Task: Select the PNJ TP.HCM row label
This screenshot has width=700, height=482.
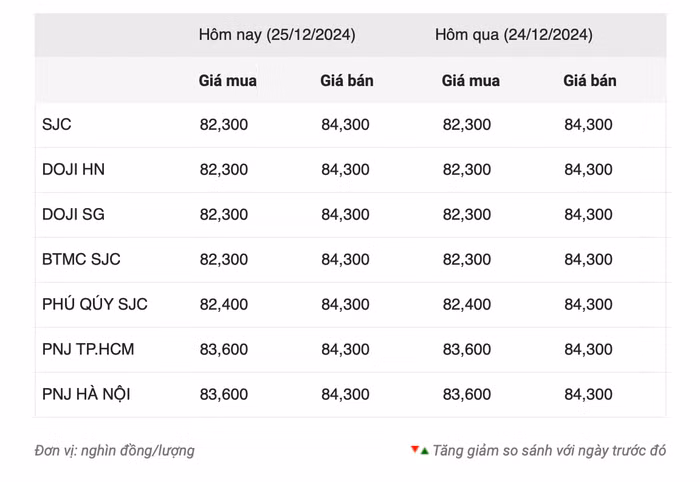Action: coord(88,349)
